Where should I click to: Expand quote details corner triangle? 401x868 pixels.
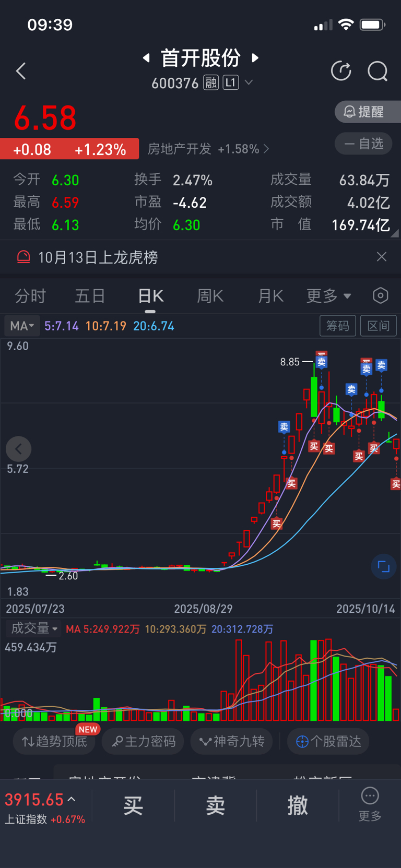click(395, 233)
